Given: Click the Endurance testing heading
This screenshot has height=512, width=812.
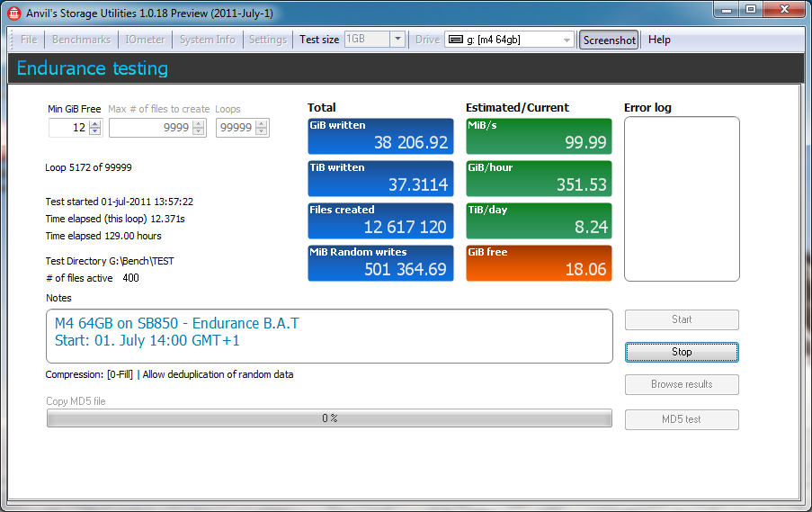Looking at the screenshot, I should (x=93, y=68).
